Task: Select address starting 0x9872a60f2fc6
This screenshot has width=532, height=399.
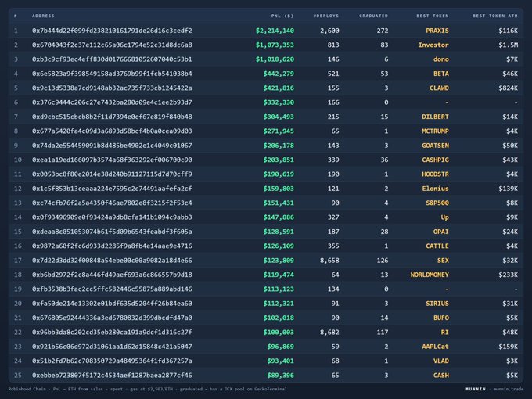Action: [x=112, y=246]
